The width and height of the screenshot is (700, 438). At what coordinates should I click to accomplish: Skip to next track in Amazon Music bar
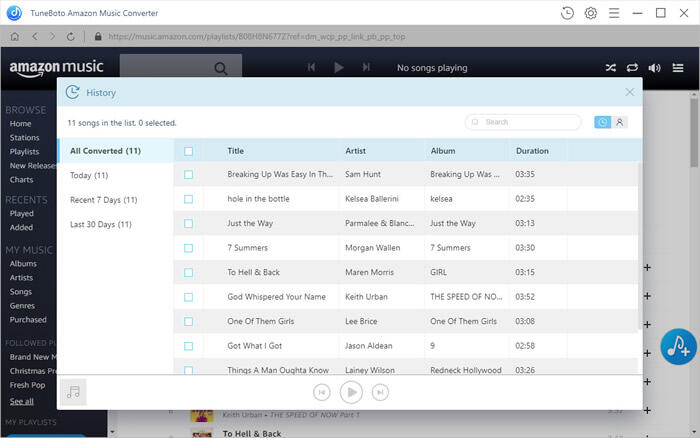[x=366, y=67]
